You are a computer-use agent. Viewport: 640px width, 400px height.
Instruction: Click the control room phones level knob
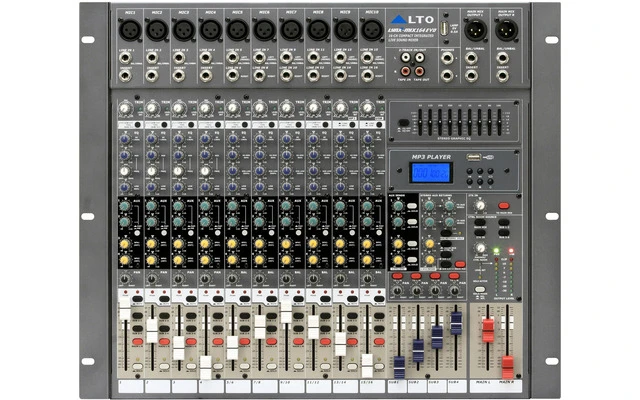coord(481,248)
